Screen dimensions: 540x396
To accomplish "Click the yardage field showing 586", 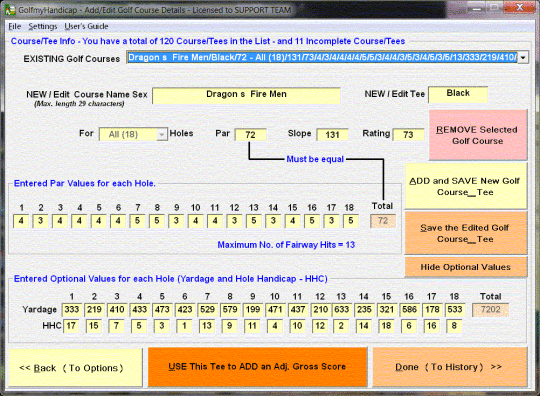I will pyautogui.click(x=409, y=310).
